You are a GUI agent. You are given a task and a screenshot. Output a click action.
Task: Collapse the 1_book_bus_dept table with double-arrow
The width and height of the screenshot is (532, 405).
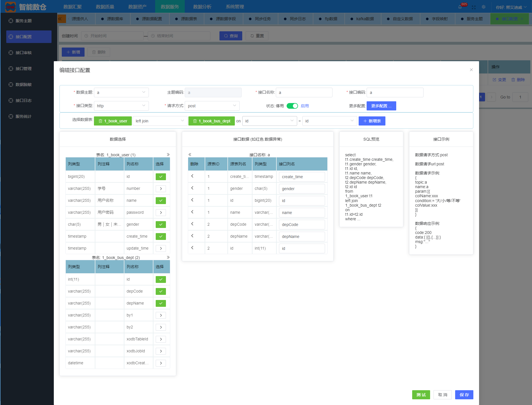[x=168, y=257]
